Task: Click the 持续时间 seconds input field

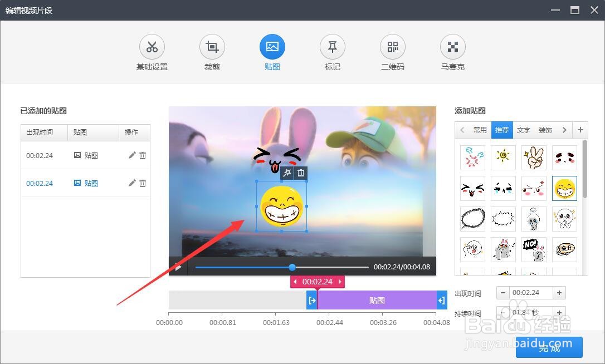Action: pos(531,312)
